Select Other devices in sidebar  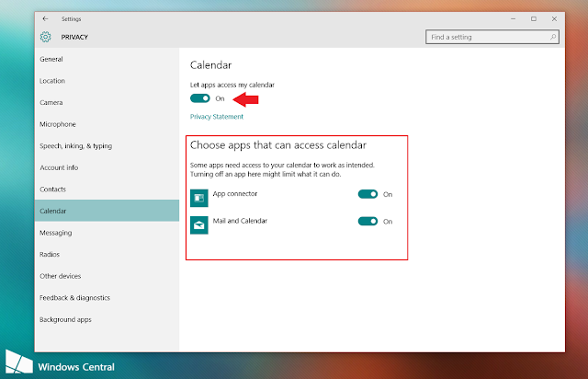point(107,276)
